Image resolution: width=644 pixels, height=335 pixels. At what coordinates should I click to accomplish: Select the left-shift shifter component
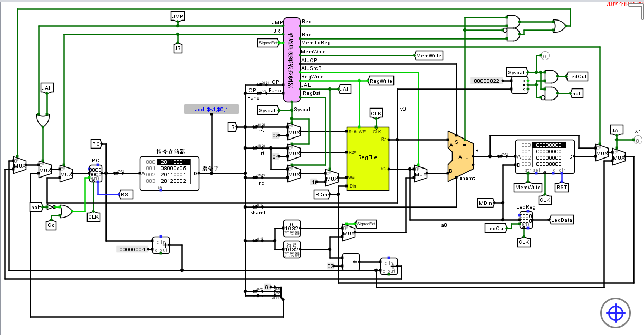(351, 262)
